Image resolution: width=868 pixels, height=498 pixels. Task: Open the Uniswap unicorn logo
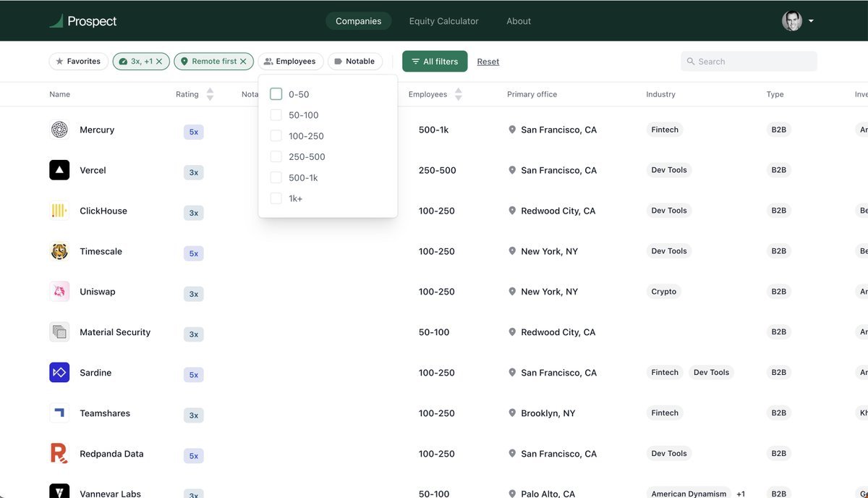click(x=59, y=292)
